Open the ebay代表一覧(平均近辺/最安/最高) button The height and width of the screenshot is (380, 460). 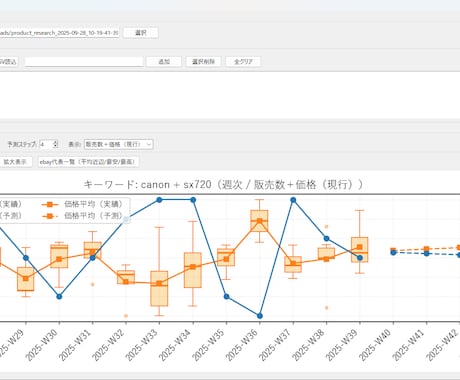pos(88,162)
